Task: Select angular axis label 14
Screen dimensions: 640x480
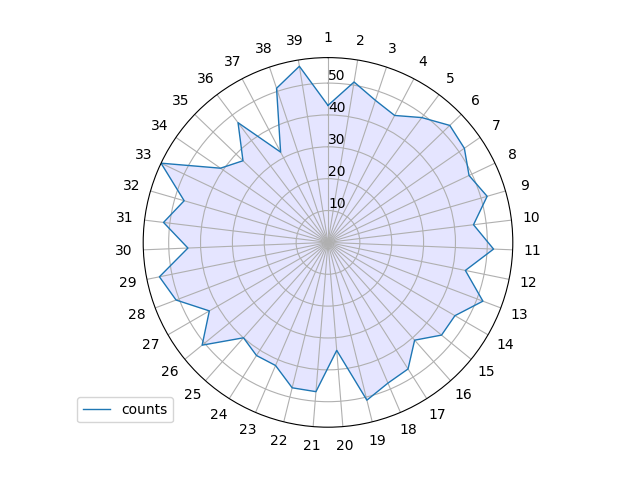Action: (505, 344)
